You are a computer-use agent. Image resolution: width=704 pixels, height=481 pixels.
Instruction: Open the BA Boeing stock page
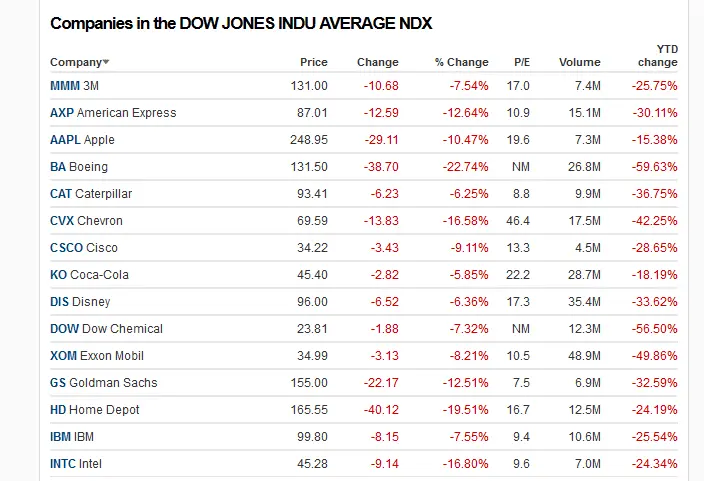click(58, 167)
